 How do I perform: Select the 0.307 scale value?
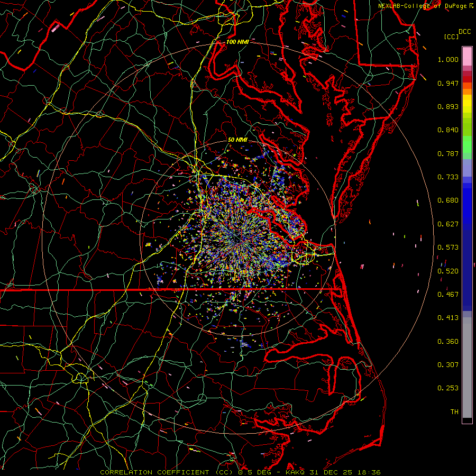tap(448, 365)
